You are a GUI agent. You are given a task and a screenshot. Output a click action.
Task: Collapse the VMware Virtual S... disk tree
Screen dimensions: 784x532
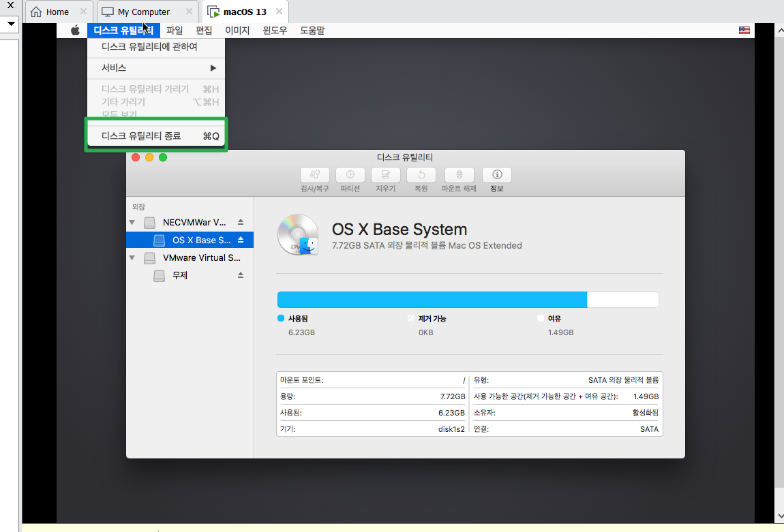pos(132,257)
